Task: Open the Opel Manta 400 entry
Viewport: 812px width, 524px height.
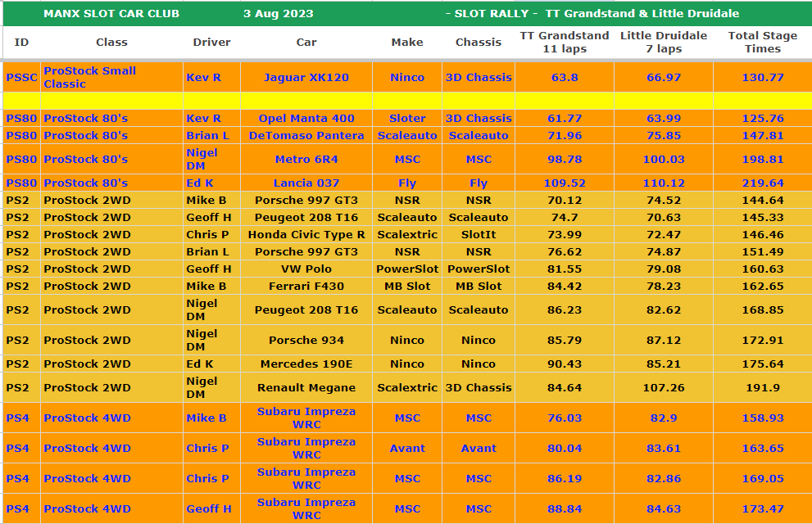Action: click(x=306, y=119)
